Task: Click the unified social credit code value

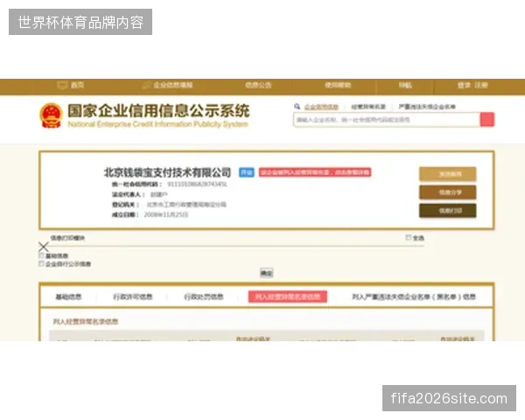Action: pyautogui.click(x=197, y=184)
